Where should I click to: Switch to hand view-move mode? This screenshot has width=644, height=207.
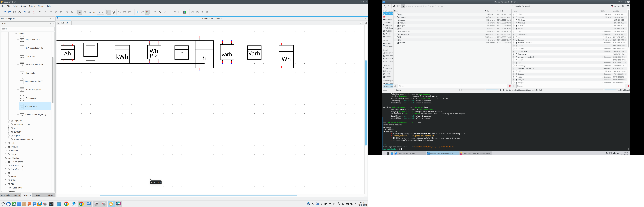click(x=85, y=12)
